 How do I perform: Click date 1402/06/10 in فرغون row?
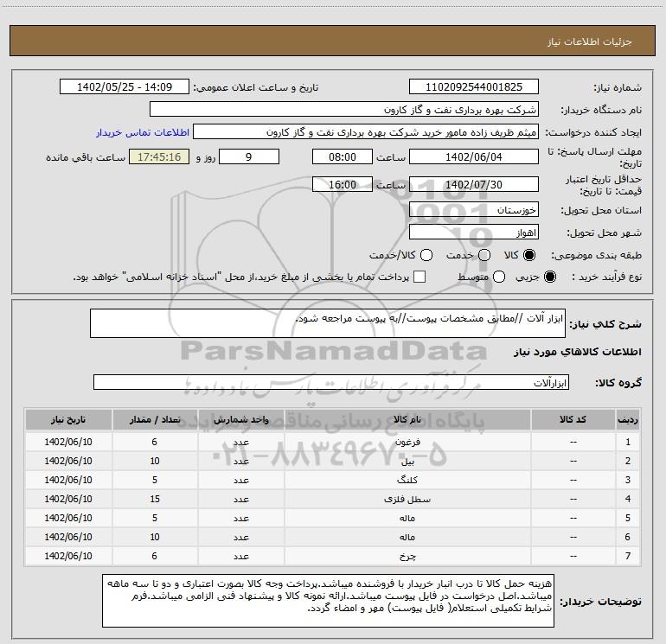[68, 442]
